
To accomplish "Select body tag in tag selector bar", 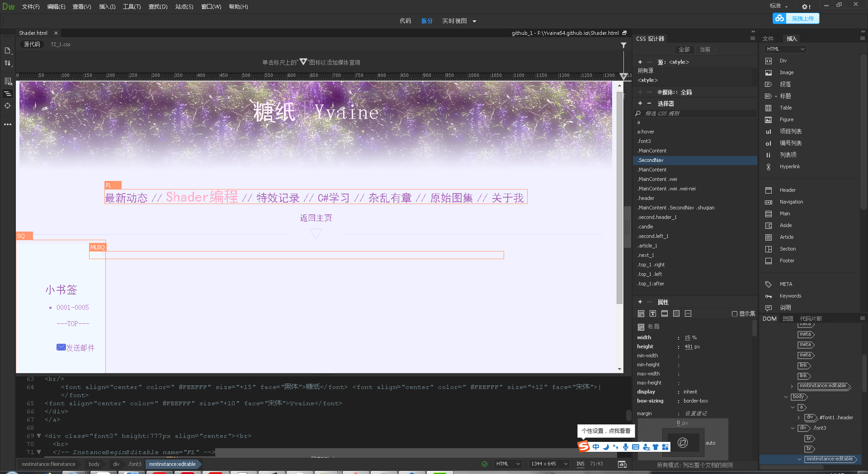I will [94, 464].
